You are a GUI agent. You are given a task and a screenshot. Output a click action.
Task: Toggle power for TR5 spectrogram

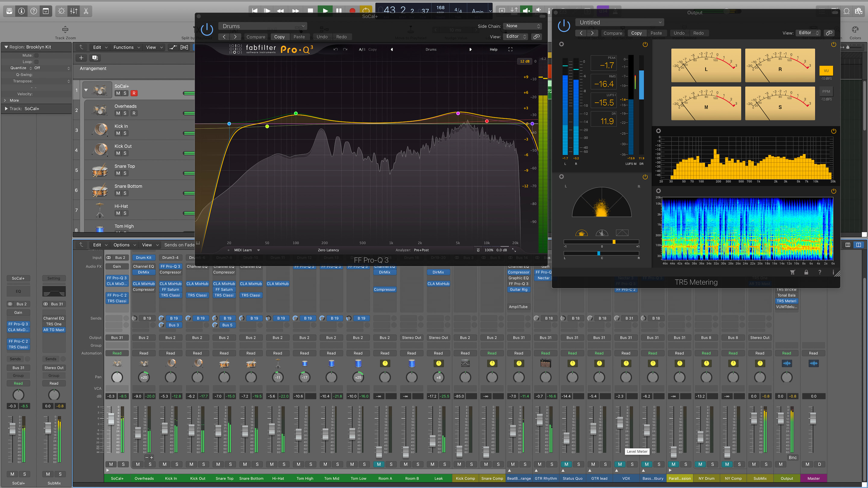click(834, 191)
